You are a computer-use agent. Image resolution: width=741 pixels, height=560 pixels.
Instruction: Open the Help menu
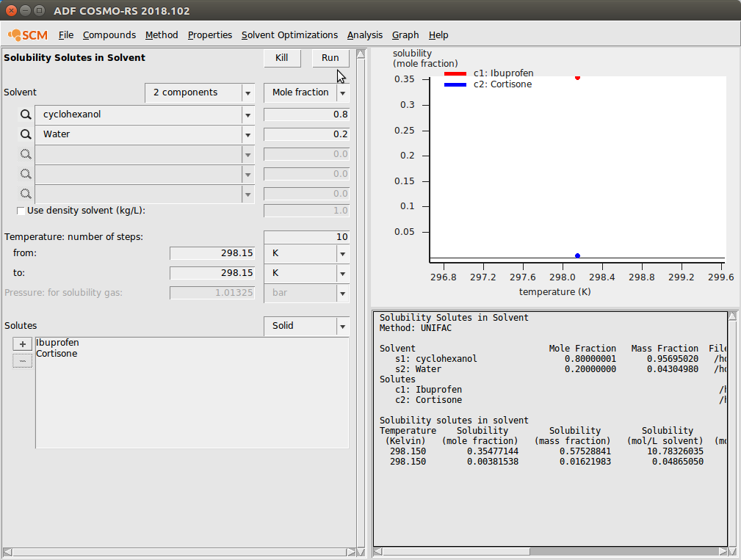click(x=438, y=35)
